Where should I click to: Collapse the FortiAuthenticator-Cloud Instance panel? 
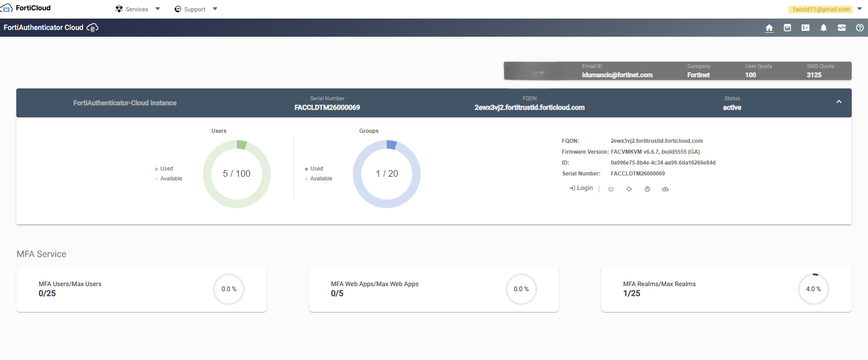(x=839, y=102)
